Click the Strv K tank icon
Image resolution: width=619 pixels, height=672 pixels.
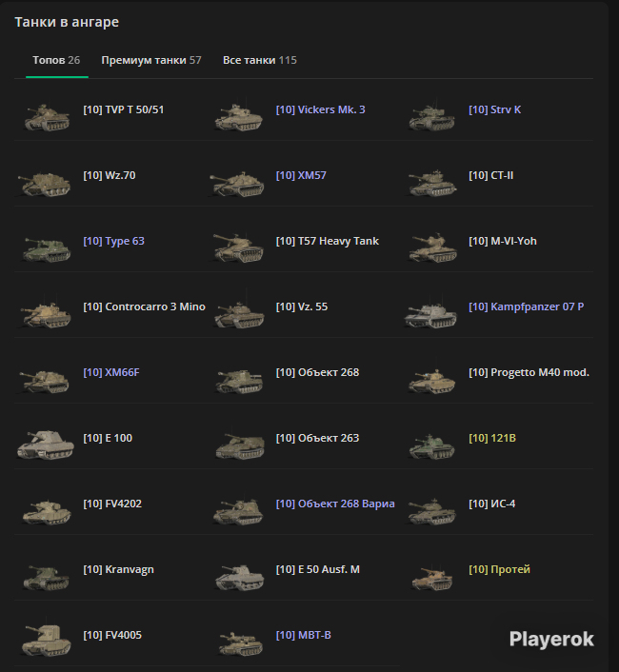click(x=431, y=116)
